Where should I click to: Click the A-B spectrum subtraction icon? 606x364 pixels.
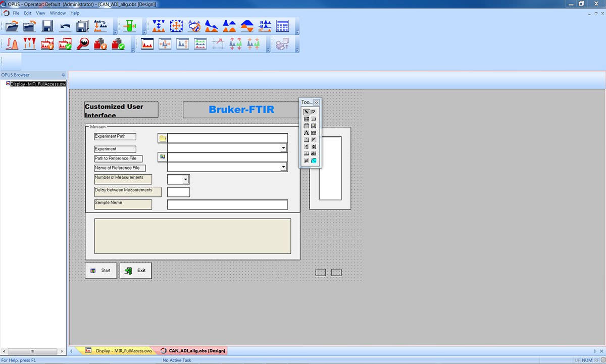click(265, 27)
